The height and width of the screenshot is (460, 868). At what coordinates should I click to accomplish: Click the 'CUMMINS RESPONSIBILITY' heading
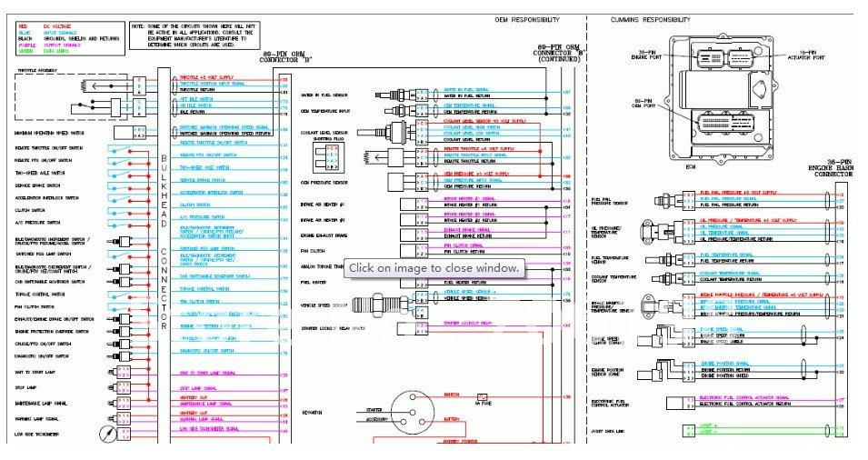(x=651, y=20)
